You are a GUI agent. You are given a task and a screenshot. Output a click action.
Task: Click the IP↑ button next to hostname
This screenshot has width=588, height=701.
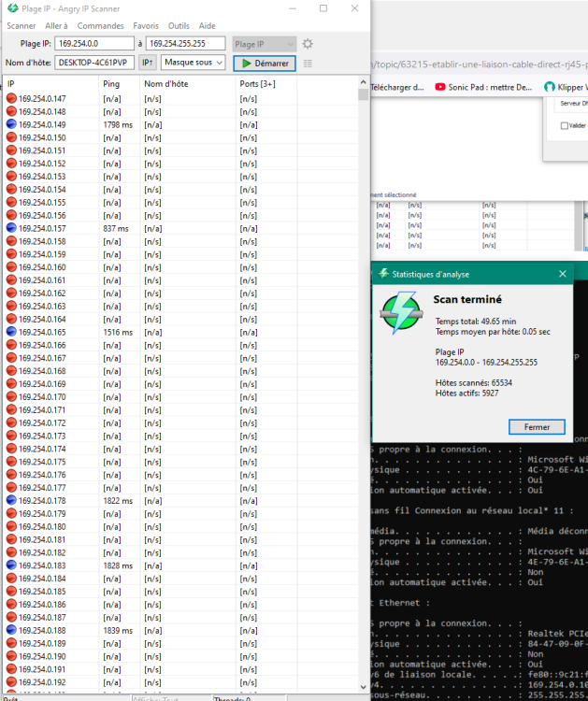[147, 63]
